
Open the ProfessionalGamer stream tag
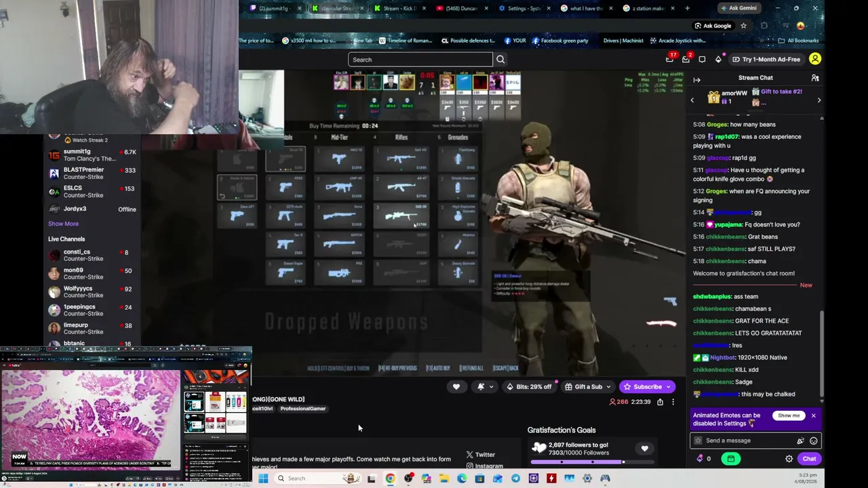click(x=303, y=409)
